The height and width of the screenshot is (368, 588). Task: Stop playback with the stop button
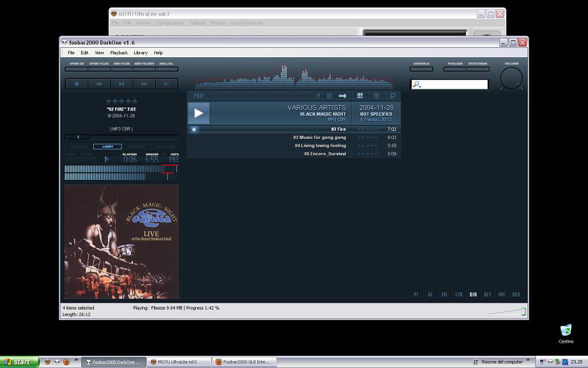[76, 84]
